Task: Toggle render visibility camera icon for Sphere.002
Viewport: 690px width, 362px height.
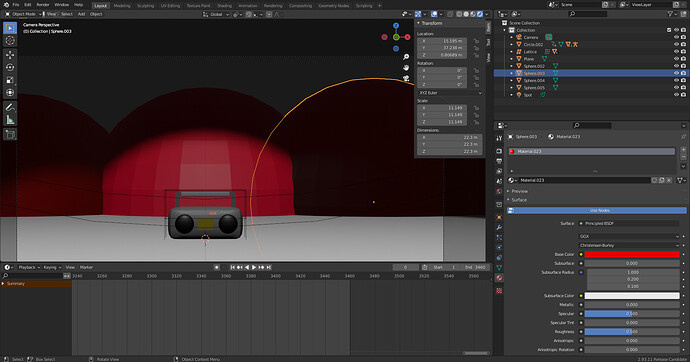Action: [683, 66]
